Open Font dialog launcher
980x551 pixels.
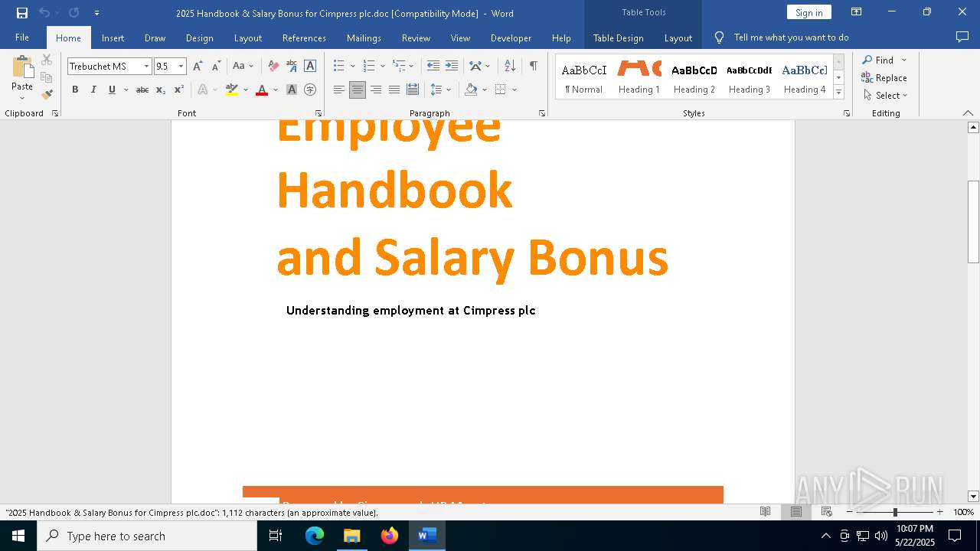click(x=318, y=113)
